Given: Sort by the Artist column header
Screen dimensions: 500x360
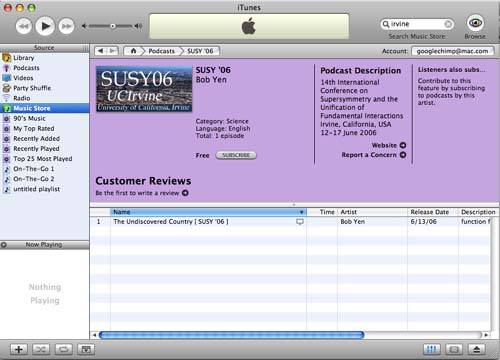Looking at the screenshot, I should pos(372,212).
